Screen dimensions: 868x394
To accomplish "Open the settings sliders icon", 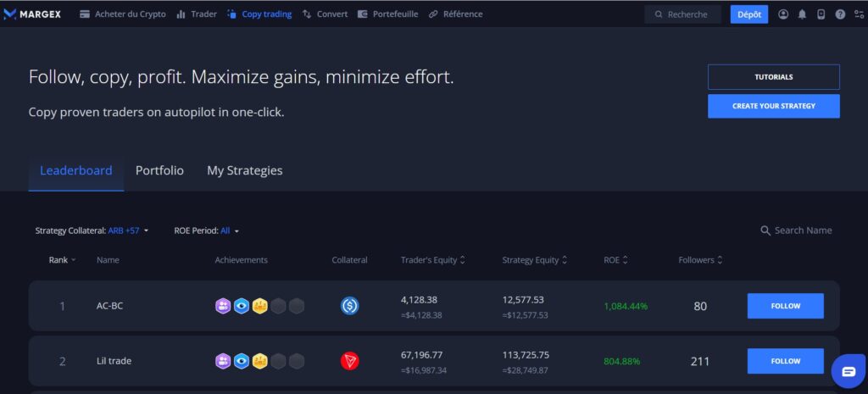I will click(860, 14).
